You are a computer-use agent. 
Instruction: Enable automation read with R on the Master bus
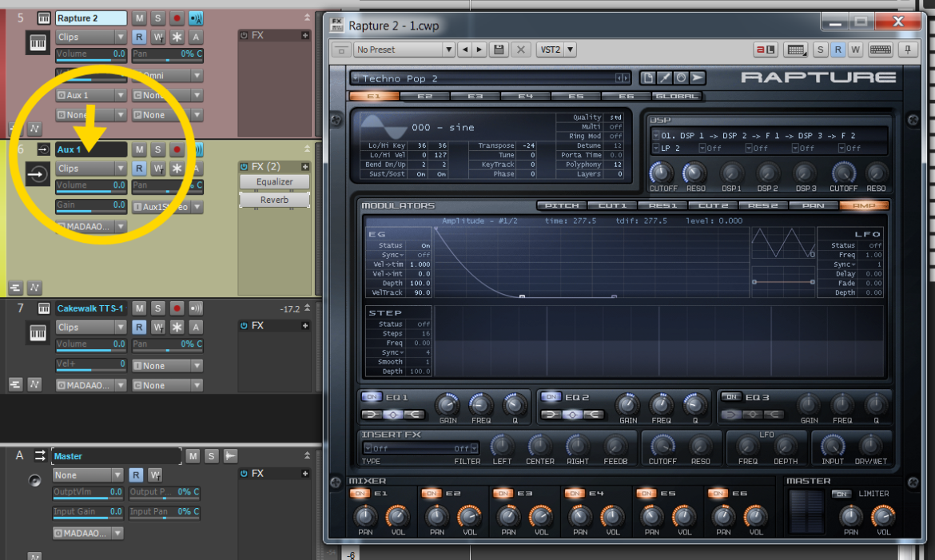point(136,475)
